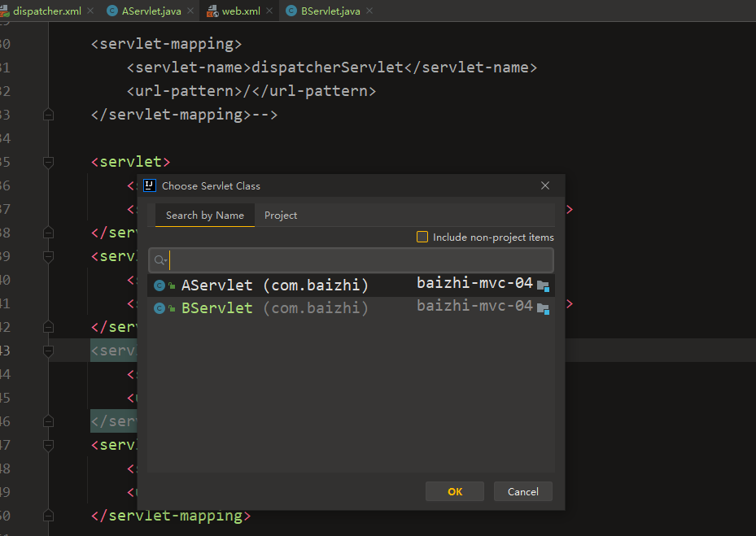Click the class icon beside BServlet
This screenshot has height=536, width=756.
coord(160,308)
